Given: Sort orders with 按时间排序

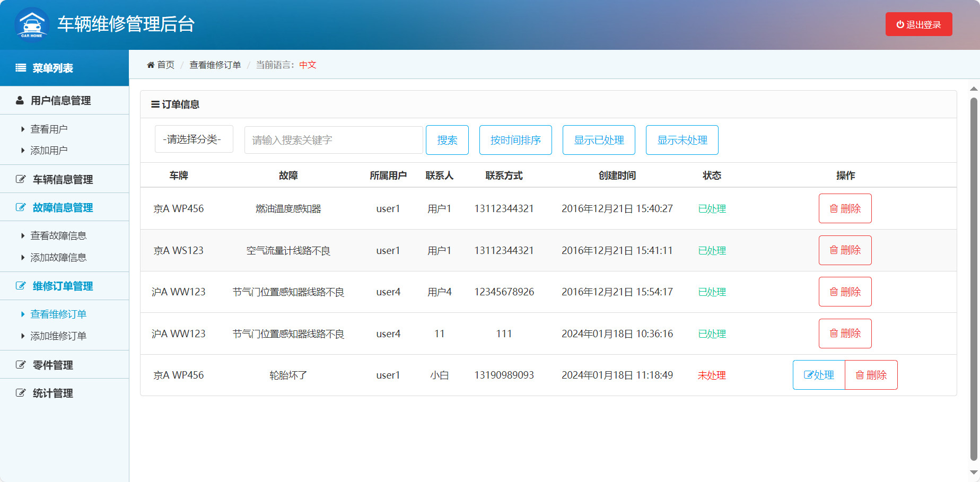Looking at the screenshot, I should coord(515,140).
